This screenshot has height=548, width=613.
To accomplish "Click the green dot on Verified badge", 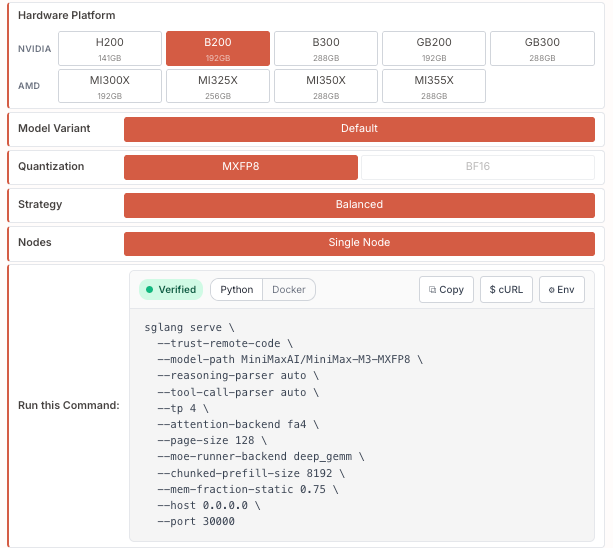I will click(149, 290).
